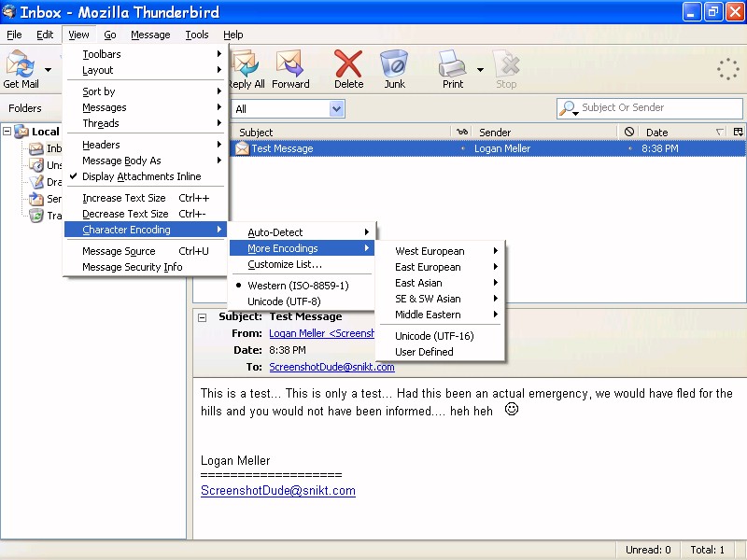Click the smiley emoticon in the message
Viewport: 747px width, 560px height.
[511, 409]
